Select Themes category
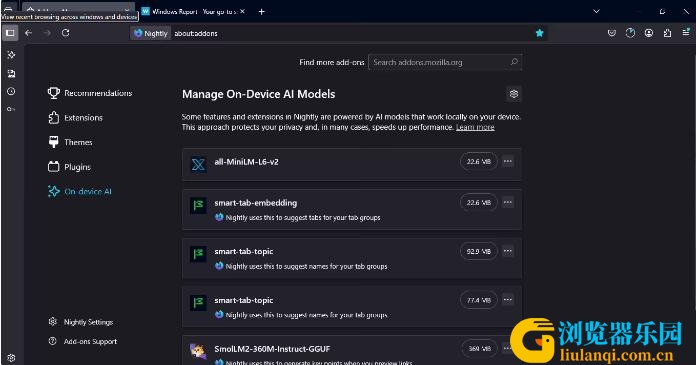696x365 pixels. pyautogui.click(x=70, y=142)
